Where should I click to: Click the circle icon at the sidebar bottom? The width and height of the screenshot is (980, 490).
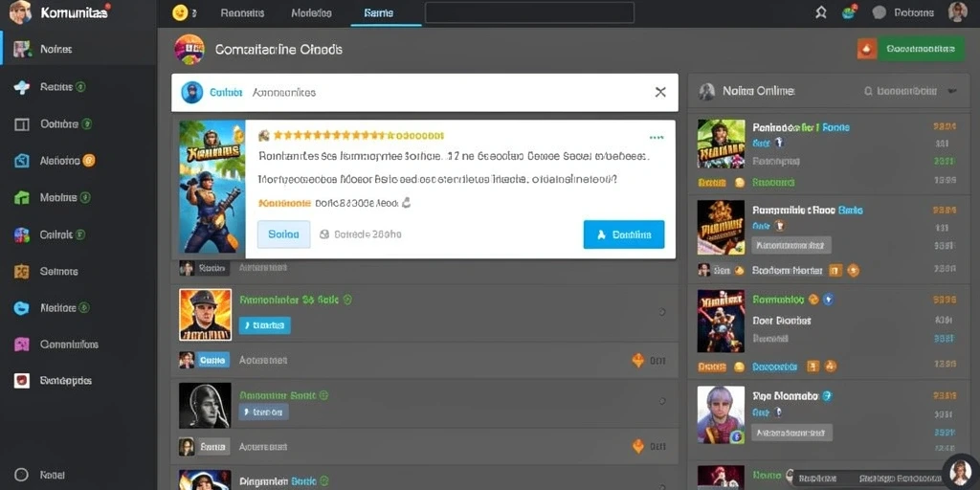pos(21,475)
